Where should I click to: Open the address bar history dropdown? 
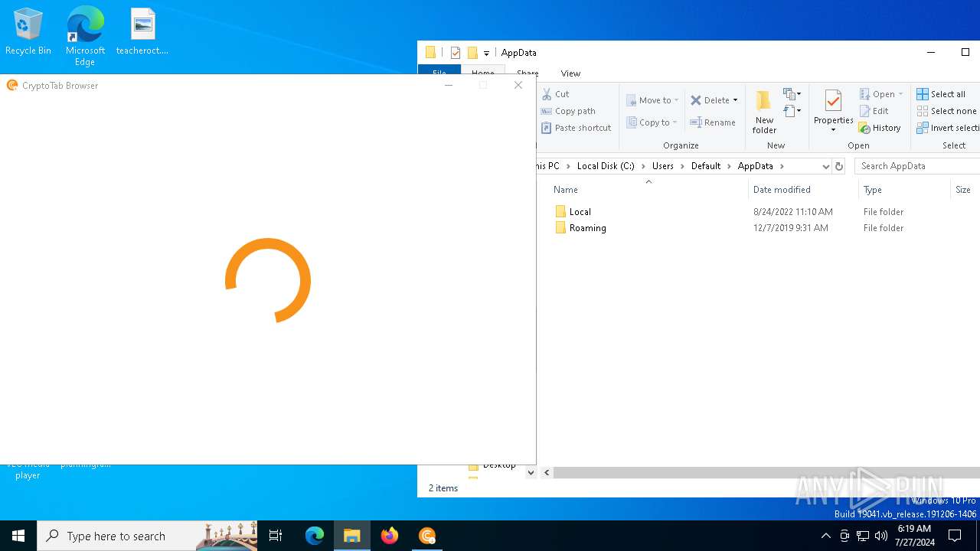pos(825,166)
